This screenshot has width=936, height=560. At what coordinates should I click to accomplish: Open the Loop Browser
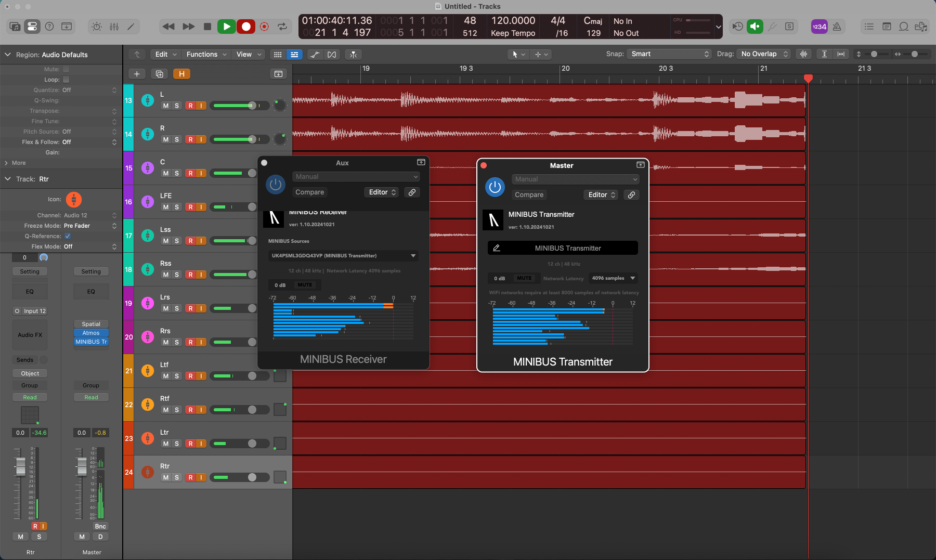(904, 27)
